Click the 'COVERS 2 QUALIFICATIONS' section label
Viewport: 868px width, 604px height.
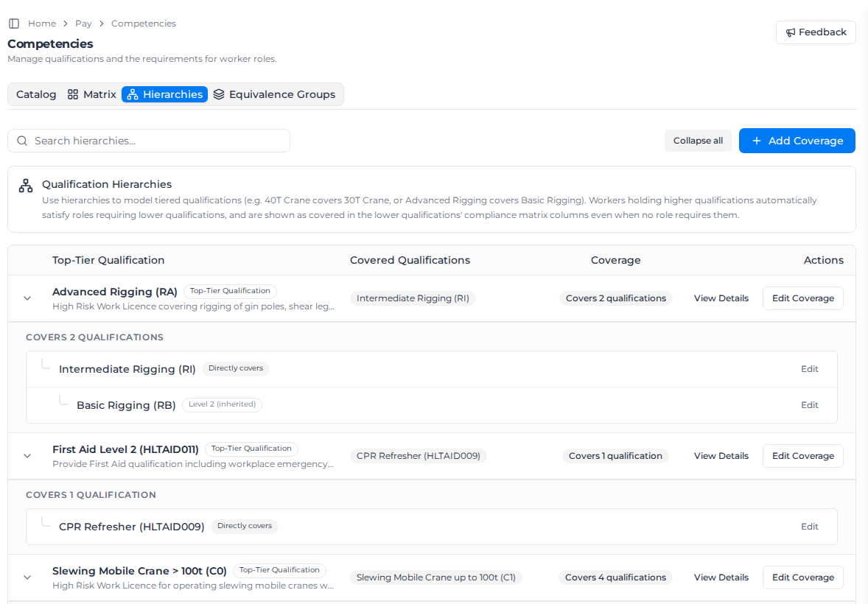94,337
